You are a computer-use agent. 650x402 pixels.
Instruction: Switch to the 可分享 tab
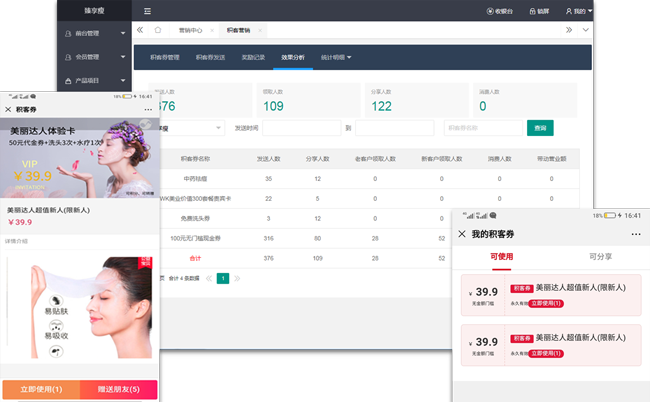pyautogui.click(x=600, y=257)
